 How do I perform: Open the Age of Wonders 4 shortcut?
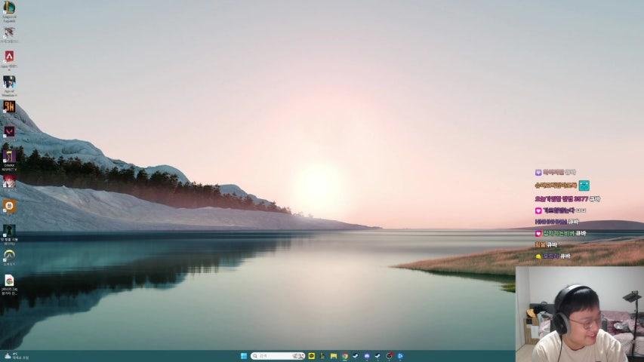[9, 81]
